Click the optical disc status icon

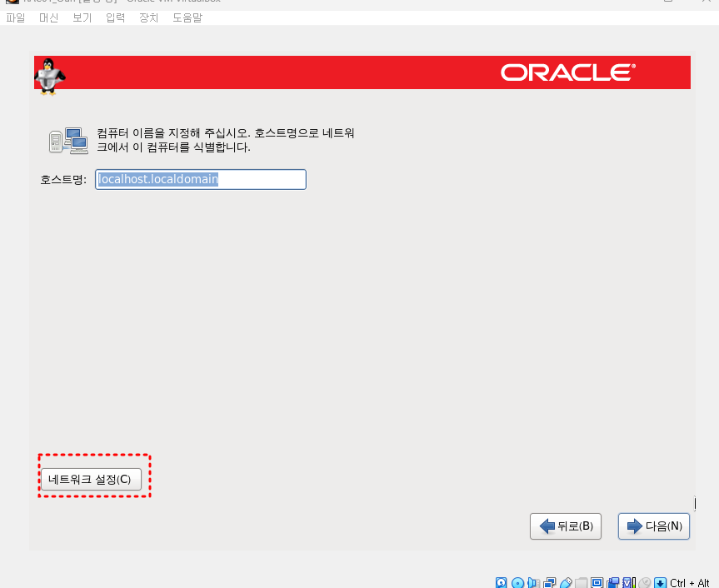[517, 582]
